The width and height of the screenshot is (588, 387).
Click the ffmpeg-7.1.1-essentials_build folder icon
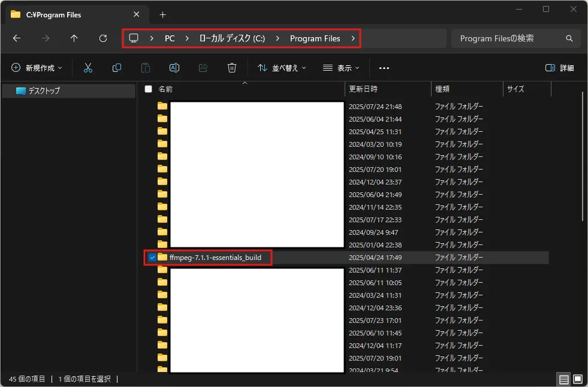pyautogui.click(x=162, y=257)
